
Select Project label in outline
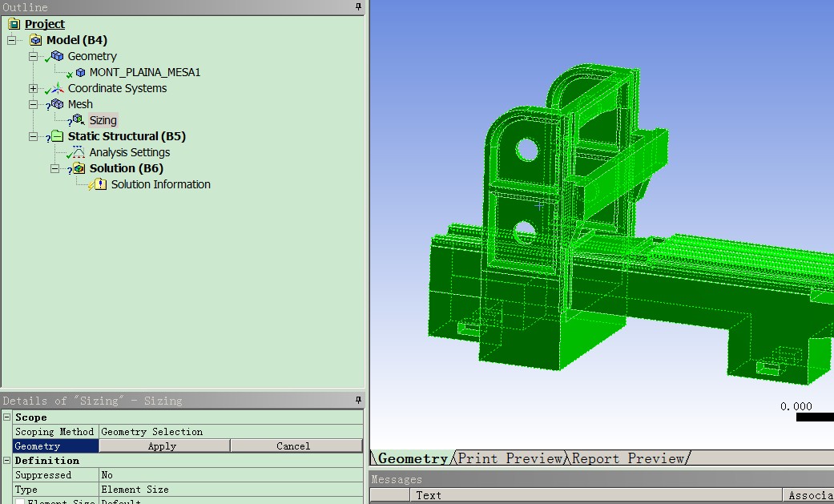[x=45, y=24]
